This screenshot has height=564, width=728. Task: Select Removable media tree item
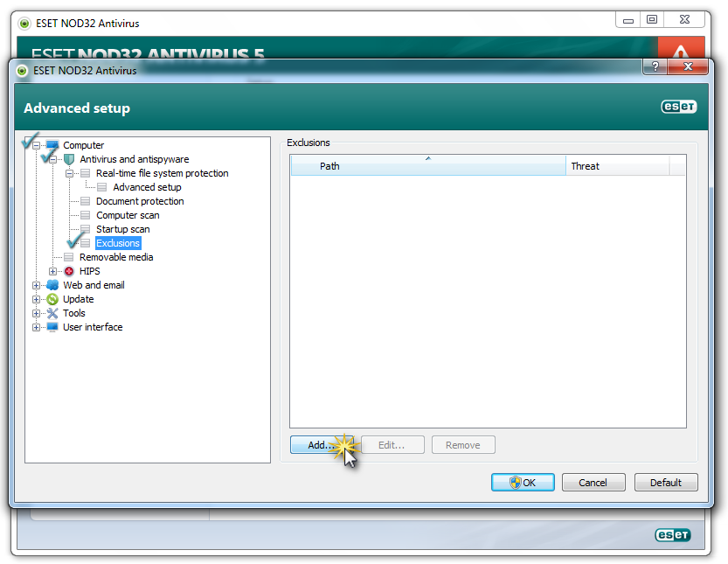point(116,257)
